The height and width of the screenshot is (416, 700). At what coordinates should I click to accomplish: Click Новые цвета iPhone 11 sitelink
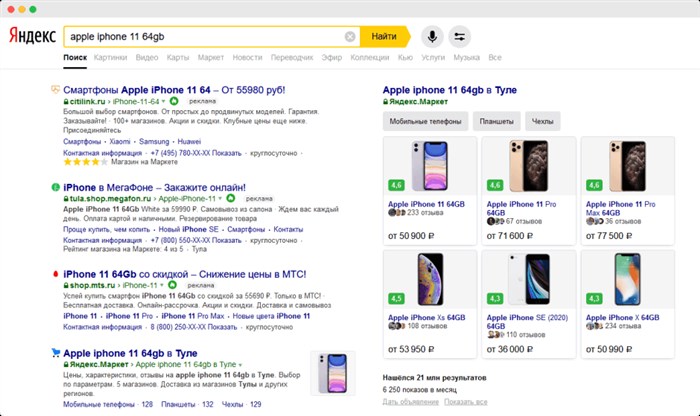point(271,316)
